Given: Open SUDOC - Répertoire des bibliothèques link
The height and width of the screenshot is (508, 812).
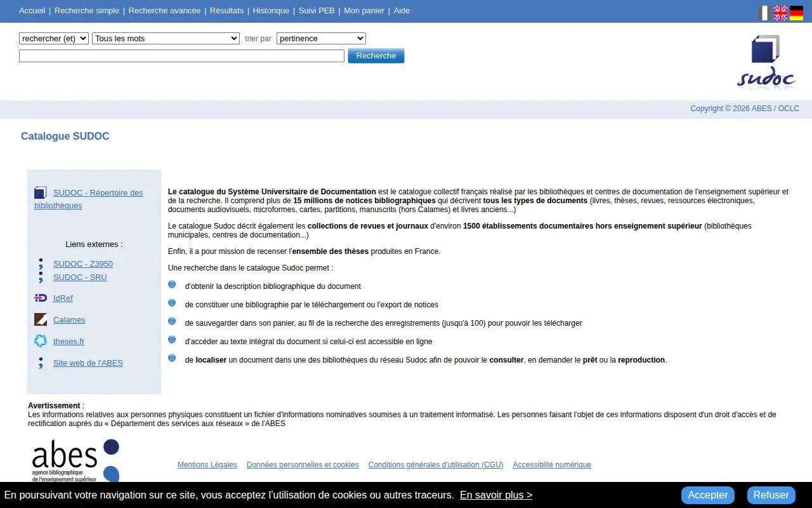Looking at the screenshot, I should point(89,199).
